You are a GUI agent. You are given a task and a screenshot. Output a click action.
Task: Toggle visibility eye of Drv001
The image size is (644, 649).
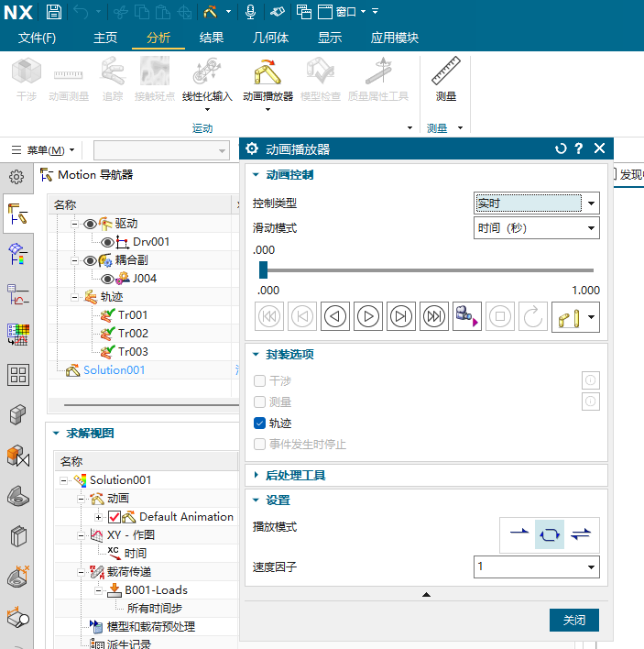pyautogui.click(x=107, y=242)
